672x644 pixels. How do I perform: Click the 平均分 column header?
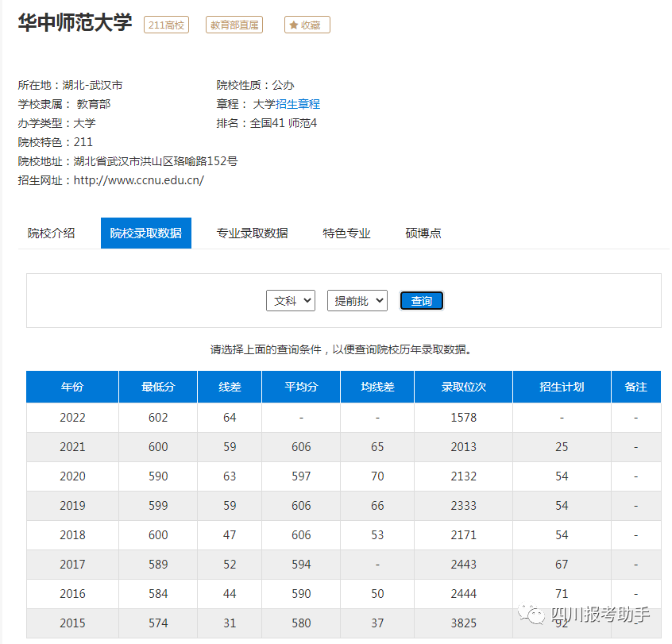pyautogui.click(x=301, y=387)
